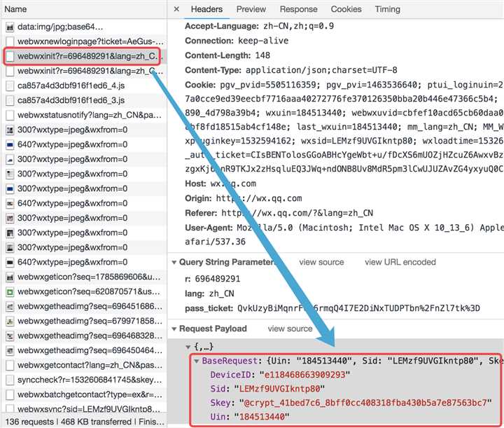Select the webwxstatusnotify?lang=zh_CN request
The height and width of the screenshot is (428, 504).
83,115
